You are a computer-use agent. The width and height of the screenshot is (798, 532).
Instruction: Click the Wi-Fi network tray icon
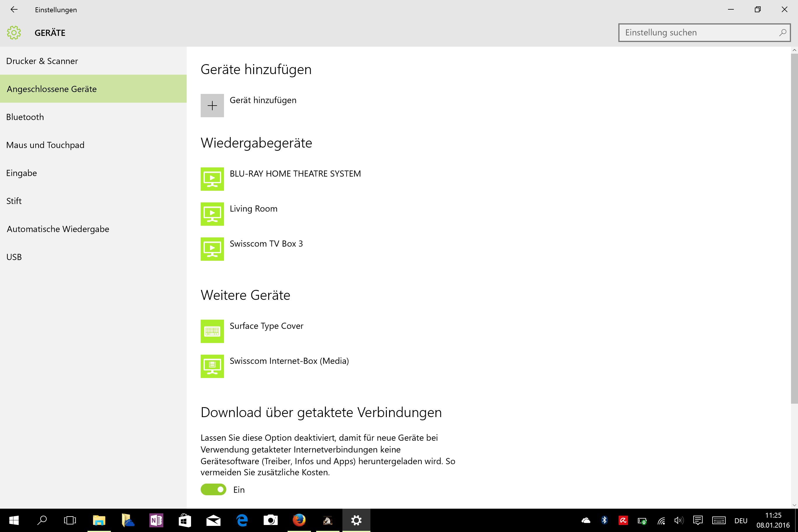pyautogui.click(x=661, y=520)
